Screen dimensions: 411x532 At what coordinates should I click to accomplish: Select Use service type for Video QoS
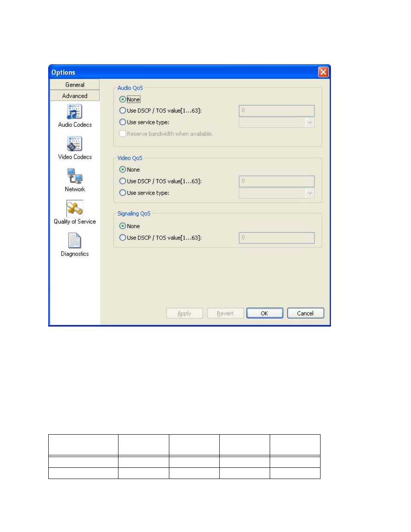pyautogui.click(x=123, y=193)
